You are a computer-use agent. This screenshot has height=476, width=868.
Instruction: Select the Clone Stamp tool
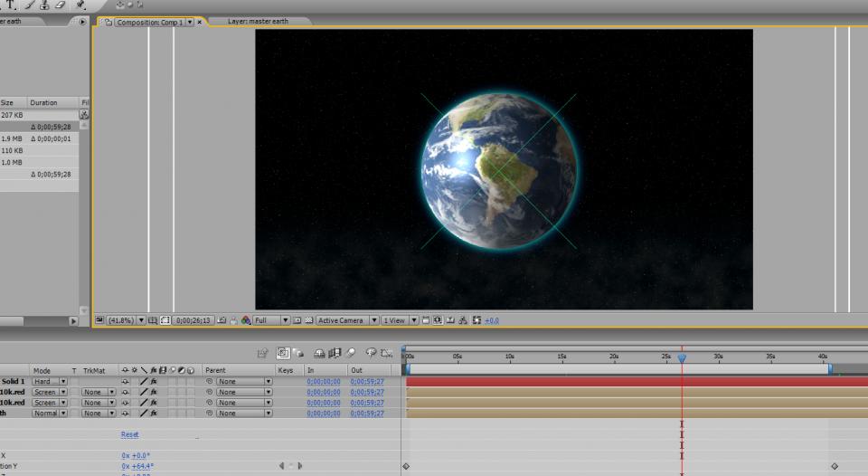pos(44,5)
